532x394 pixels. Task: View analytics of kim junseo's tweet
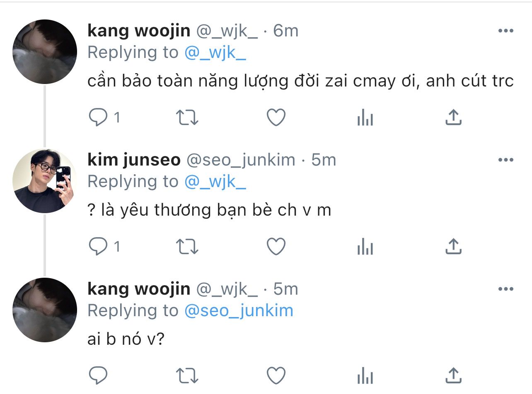coord(365,247)
